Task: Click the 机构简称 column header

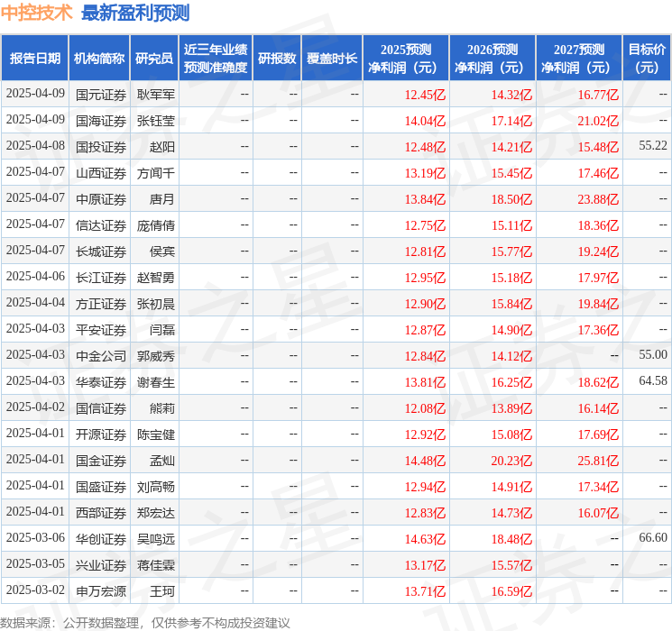Action: [99, 59]
